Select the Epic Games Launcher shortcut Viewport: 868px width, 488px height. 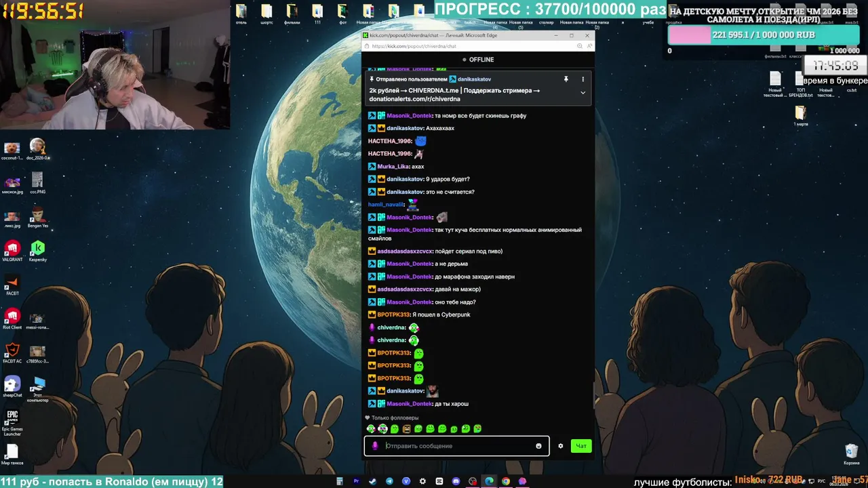point(12,423)
